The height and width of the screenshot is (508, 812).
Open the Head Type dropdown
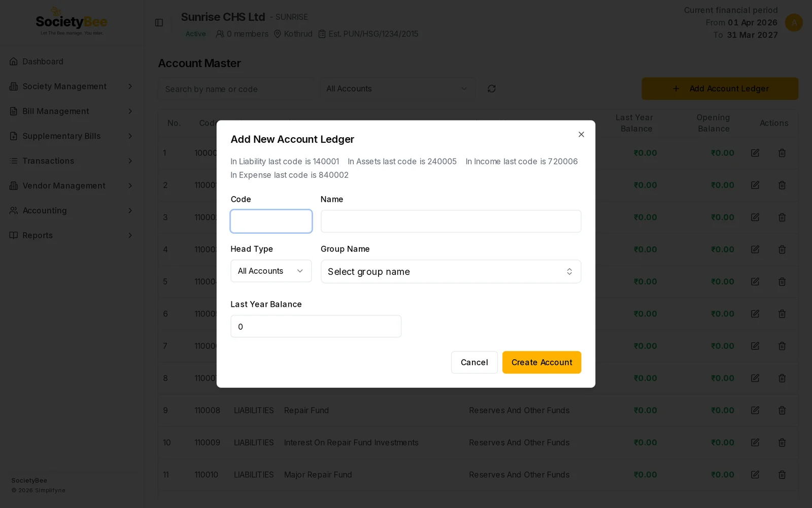tap(271, 271)
